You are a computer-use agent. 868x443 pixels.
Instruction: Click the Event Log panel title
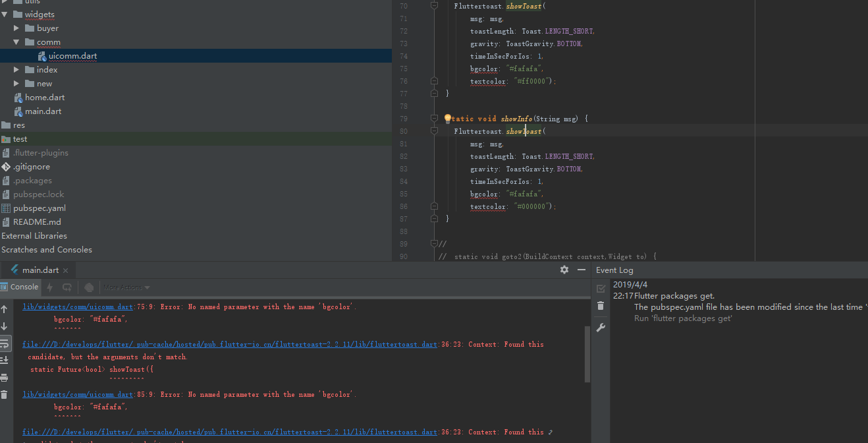614,270
